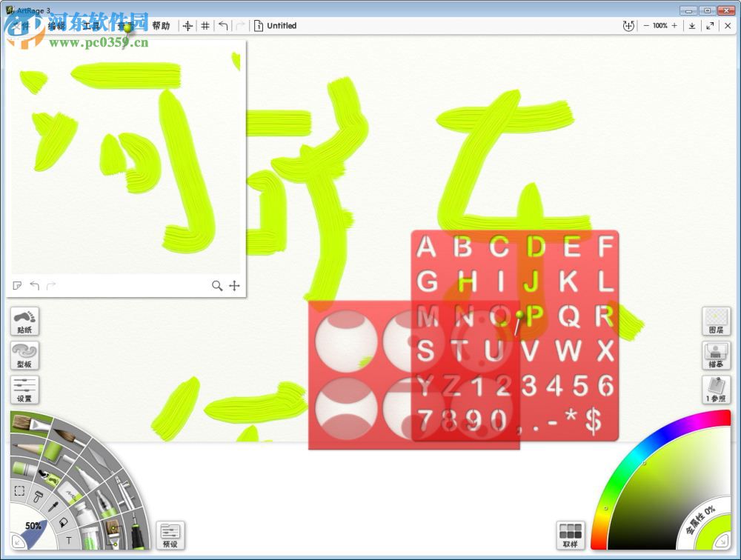Open the Layers panel

(716, 321)
